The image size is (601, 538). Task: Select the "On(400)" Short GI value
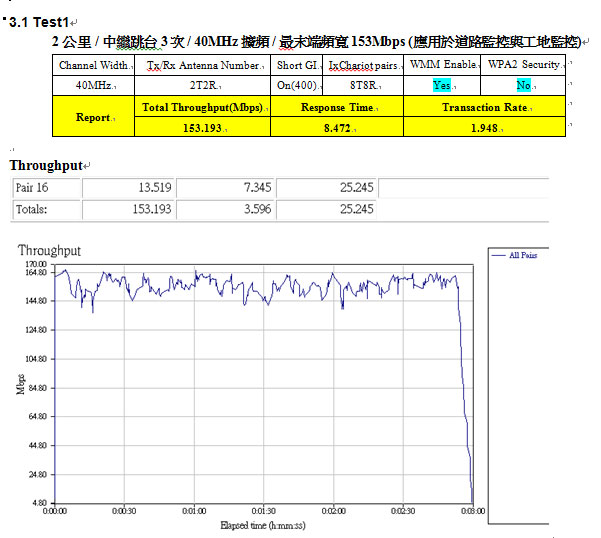point(296,85)
